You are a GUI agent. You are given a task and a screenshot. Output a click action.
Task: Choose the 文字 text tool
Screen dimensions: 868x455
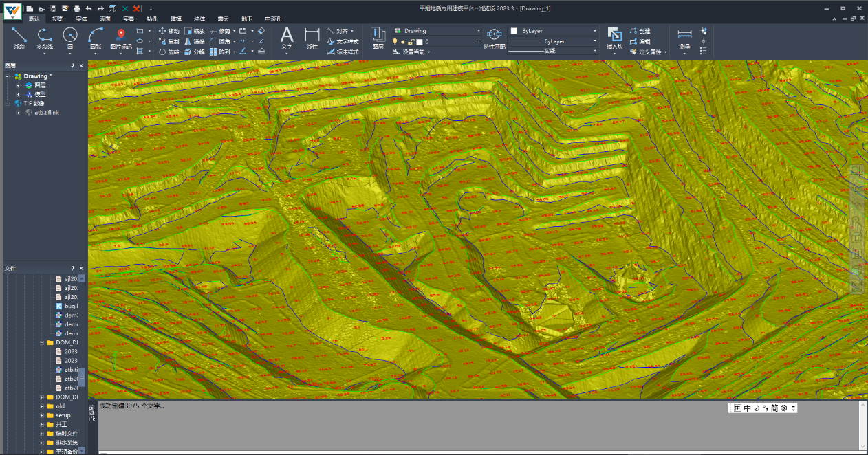pyautogui.click(x=287, y=36)
